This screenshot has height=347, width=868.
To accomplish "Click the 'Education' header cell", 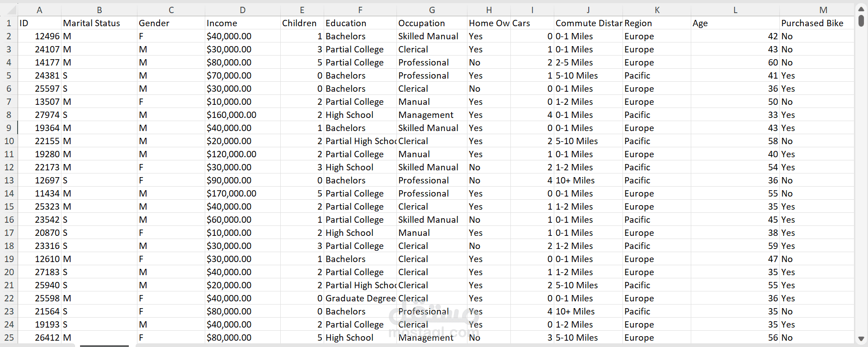I will point(360,23).
